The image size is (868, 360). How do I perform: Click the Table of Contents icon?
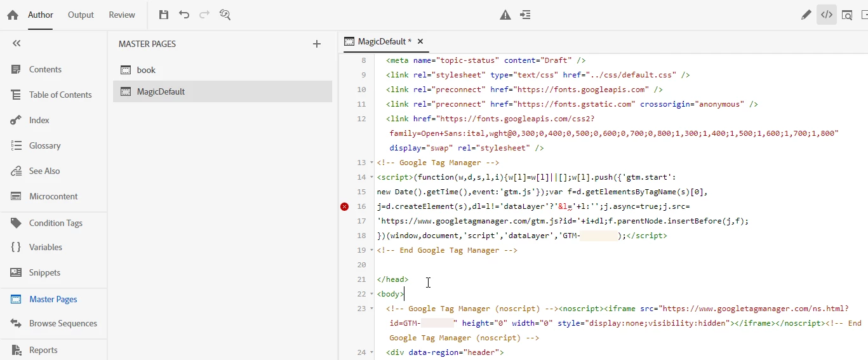[x=17, y=95]
